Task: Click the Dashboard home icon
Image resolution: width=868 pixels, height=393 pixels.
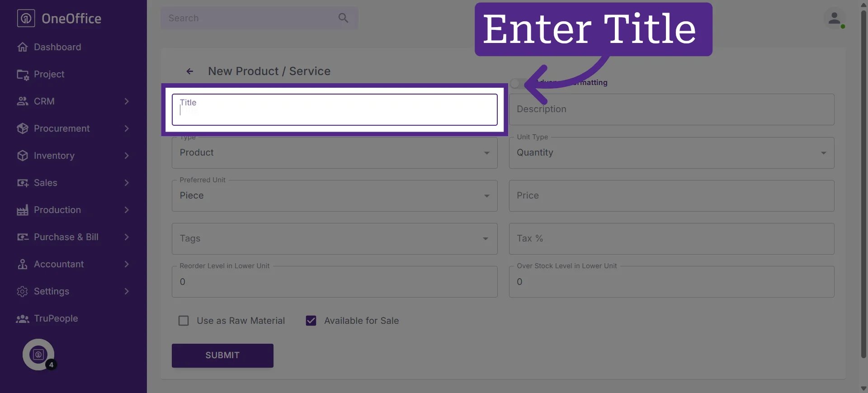Action: pyautogui.click(x=23, y=47)
